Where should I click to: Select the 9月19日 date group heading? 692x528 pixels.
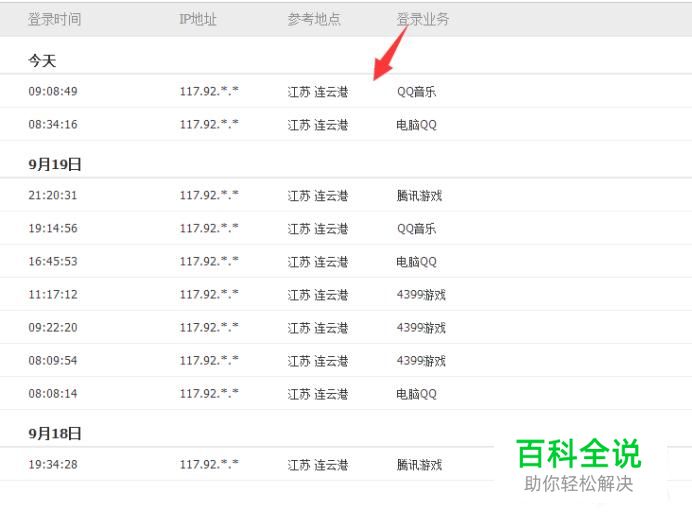tap(55, 164)
